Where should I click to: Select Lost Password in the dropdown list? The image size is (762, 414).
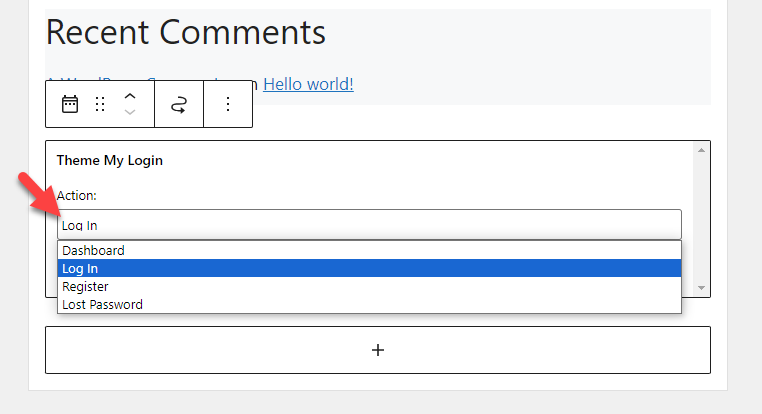(x=369, y=304)
